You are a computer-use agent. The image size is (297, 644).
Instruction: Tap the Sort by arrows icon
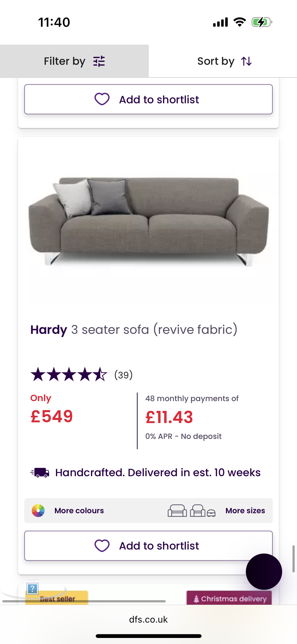[246, 61]
